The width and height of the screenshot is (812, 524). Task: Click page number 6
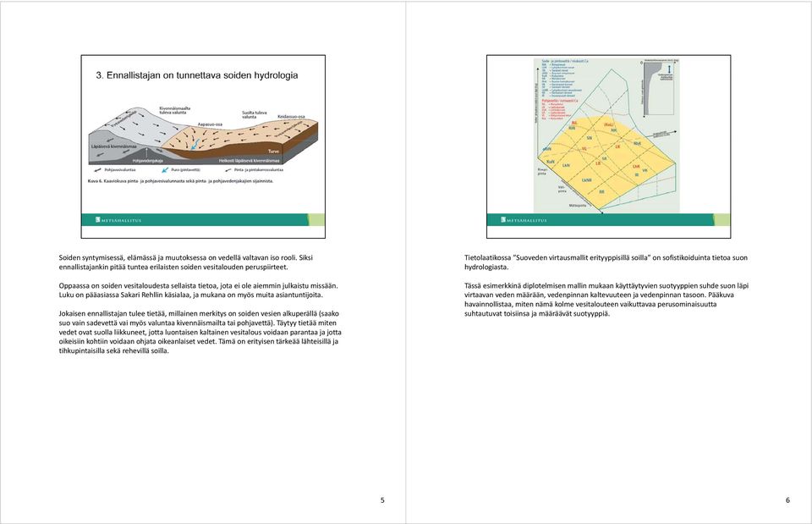tap(787, 500)
